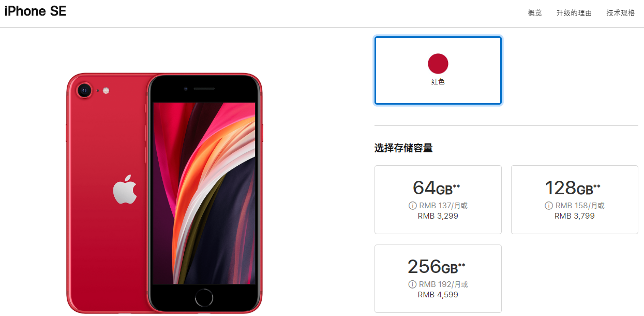Choose the 128GB storage option

[x=575, y=199]
